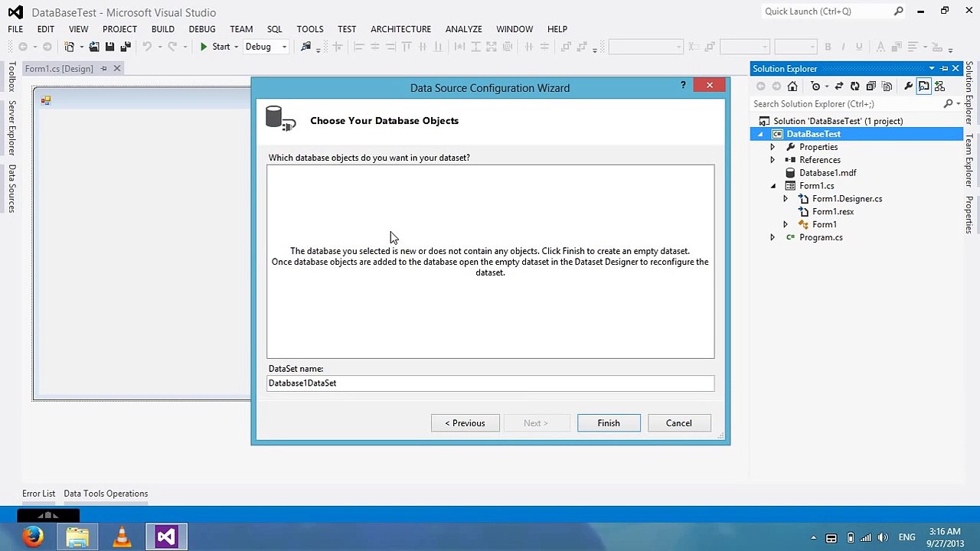Open the Team Explorer side tab

click(969, 161)
